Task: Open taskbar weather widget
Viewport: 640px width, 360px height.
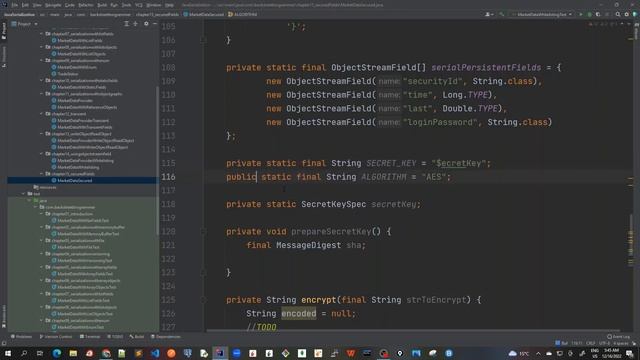Action: pyautogui.click(x=518, y=353)
